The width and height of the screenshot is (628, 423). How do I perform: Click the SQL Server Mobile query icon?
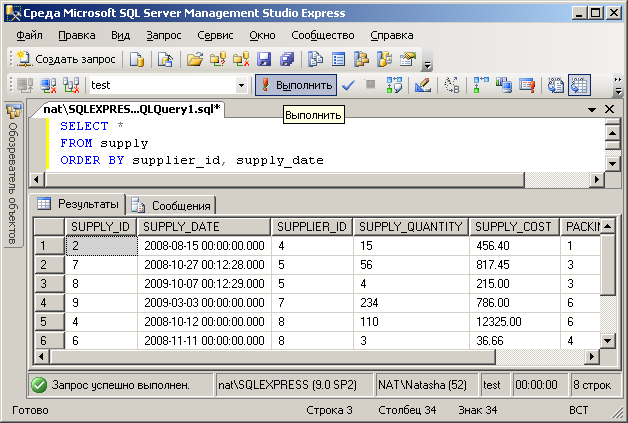coord(165,59)
